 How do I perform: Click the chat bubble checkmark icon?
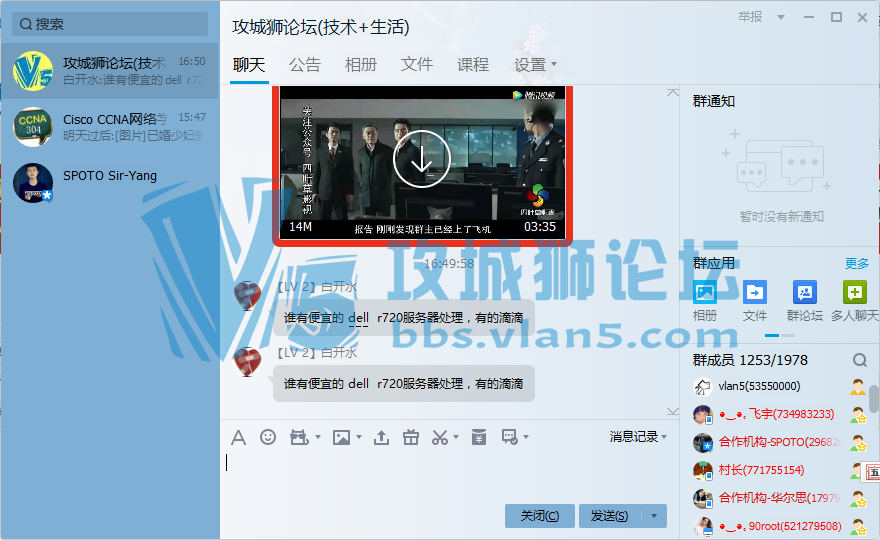click(510, 437)
